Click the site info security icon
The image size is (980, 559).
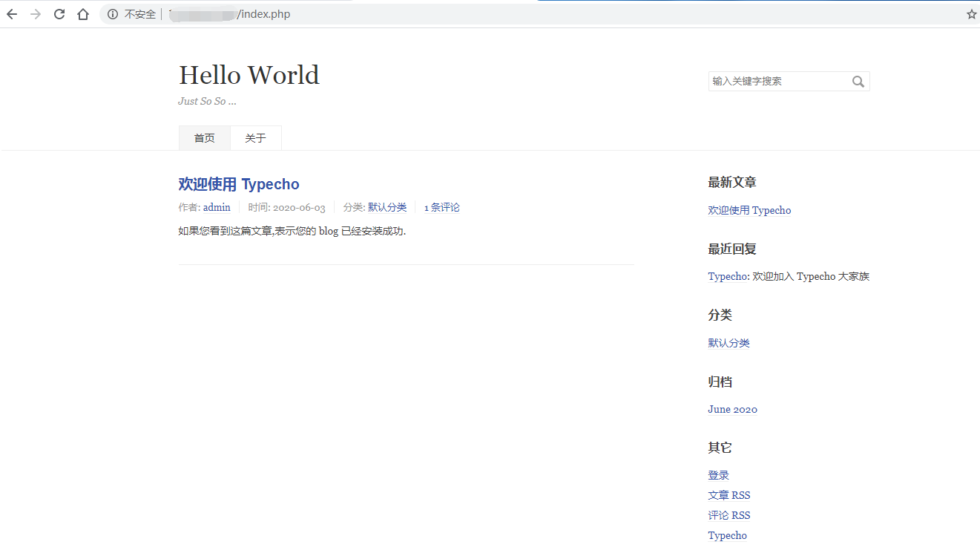(113, 14)
